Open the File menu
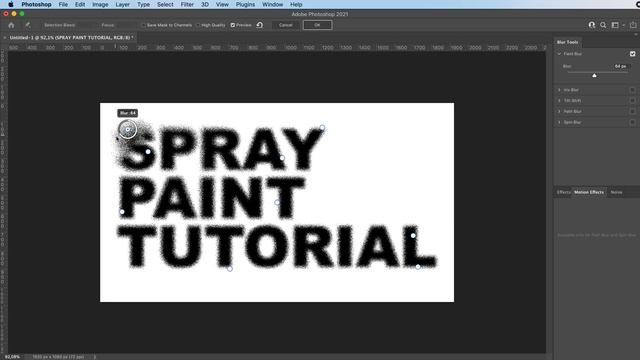 (x=63, y=4)
